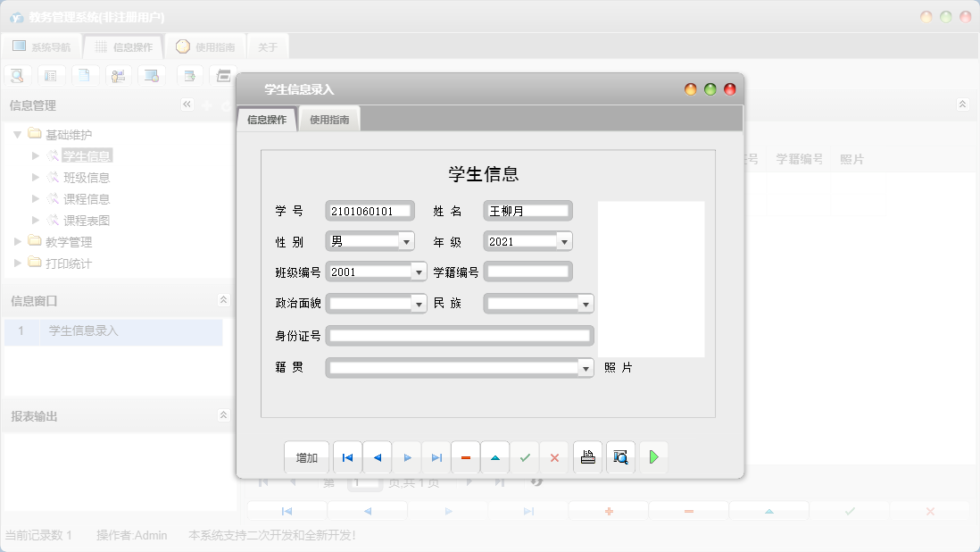Click the 增加 add button

(306, 456)
